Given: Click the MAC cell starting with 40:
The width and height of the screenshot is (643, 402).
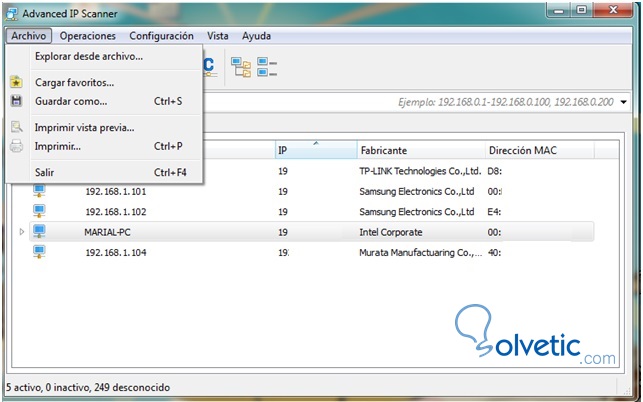Looking at the screenshot, I should [494, 253].
